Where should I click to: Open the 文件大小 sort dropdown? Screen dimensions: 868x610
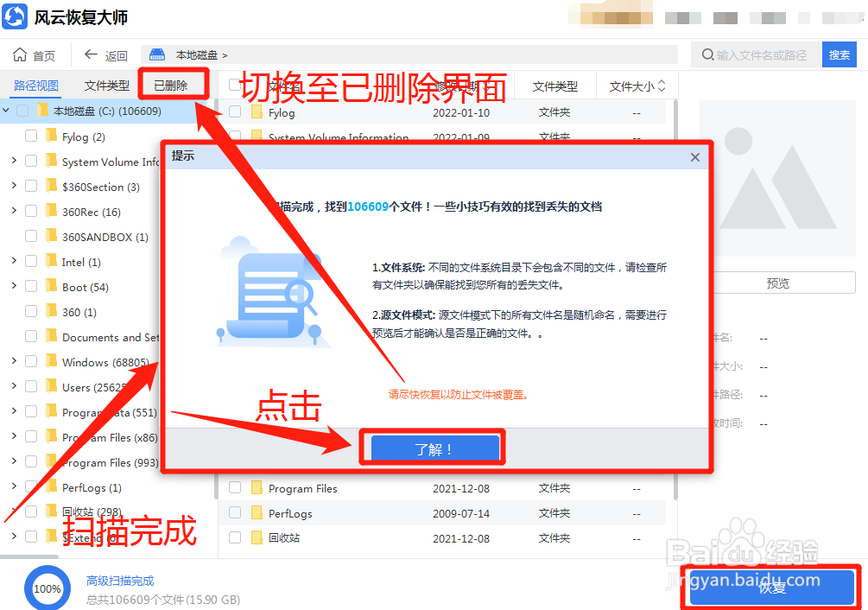(636, 85)
